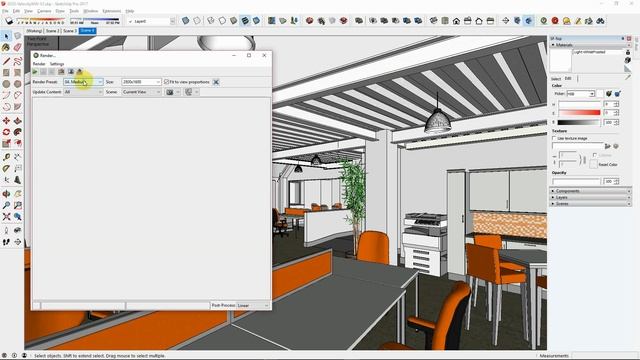Switch to the Scene 2 tab
640x360 pixels.
point(52,31)
